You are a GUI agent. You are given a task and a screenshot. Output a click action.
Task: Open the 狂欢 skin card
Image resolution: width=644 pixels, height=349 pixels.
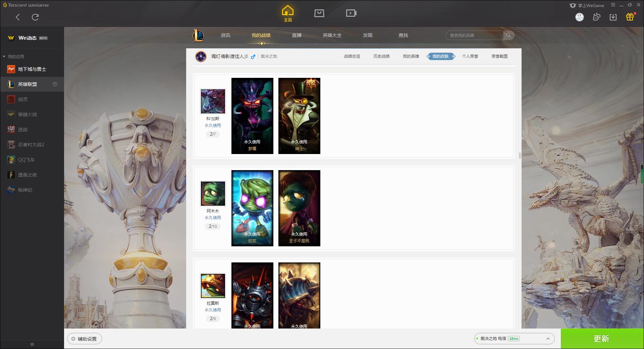coord(252,208)
